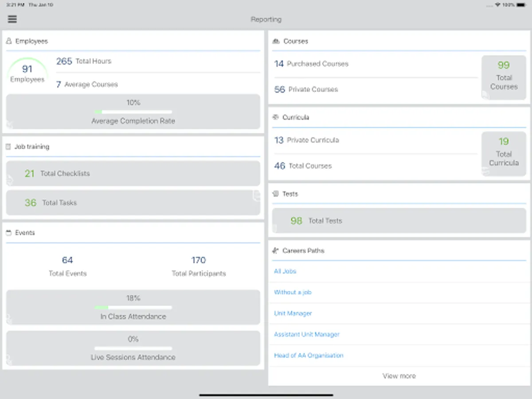Click the Job training checklist icon
Viewport: 532px width, 399px height.
click(x=8, y=146)
